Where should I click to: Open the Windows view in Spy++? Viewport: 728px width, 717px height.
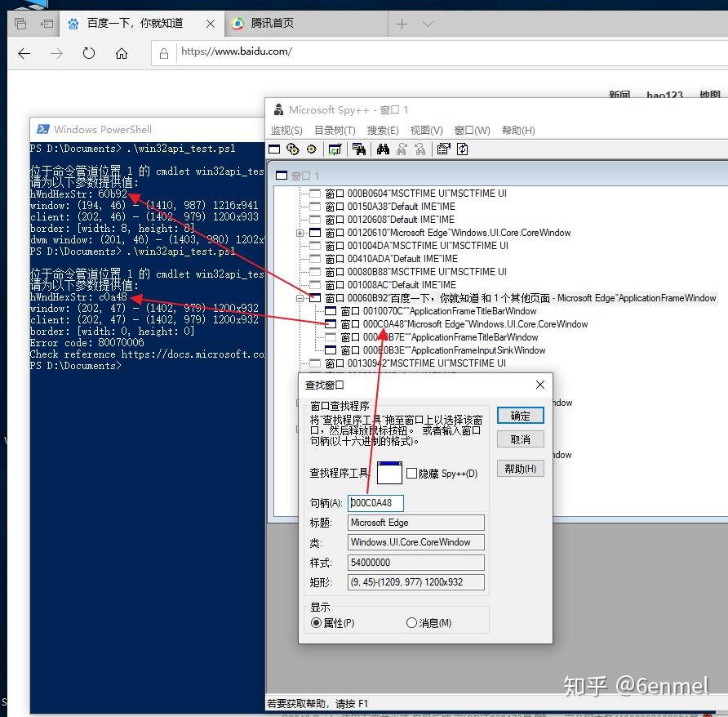click(273, 149)
